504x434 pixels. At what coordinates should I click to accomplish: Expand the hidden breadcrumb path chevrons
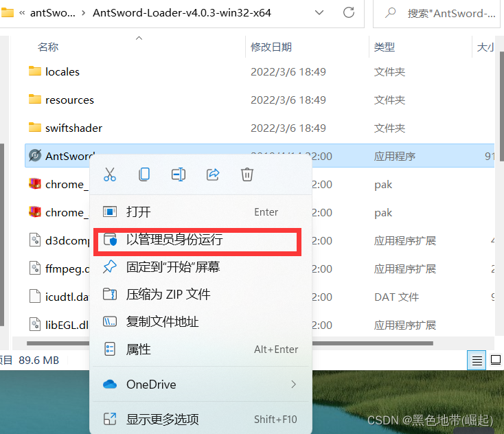[x=22, y=13]
